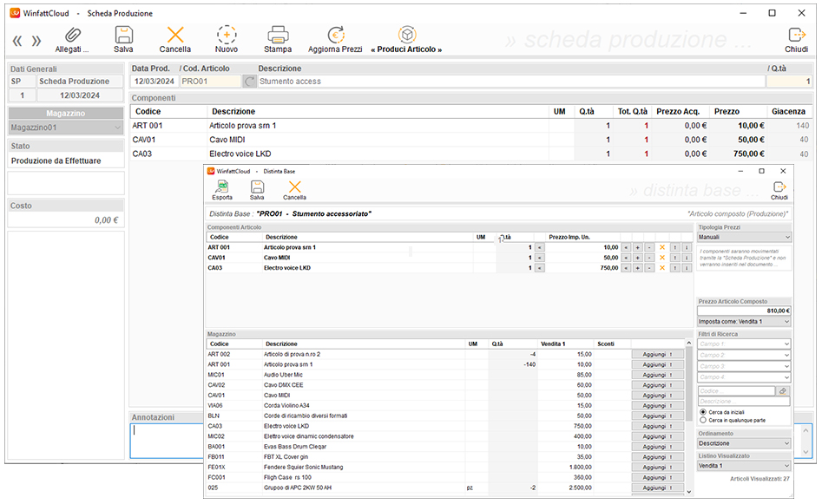Click the Descrizione search filter field
822x504 pixels.
tap(744, 402)
